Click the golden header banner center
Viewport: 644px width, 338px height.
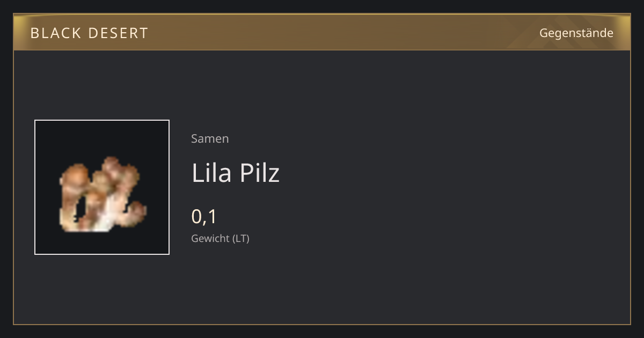[322, 32]
